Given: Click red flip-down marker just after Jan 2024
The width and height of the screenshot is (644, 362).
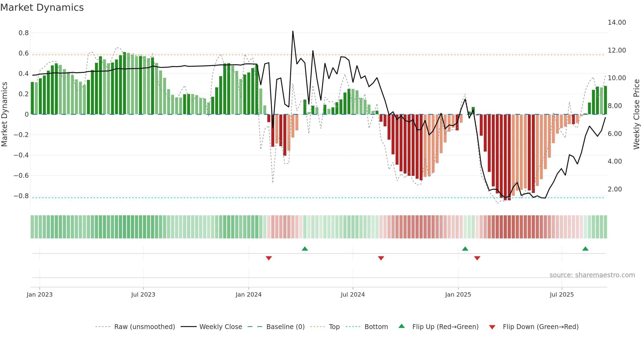Looking at the screenshot, I should [269, 258].
